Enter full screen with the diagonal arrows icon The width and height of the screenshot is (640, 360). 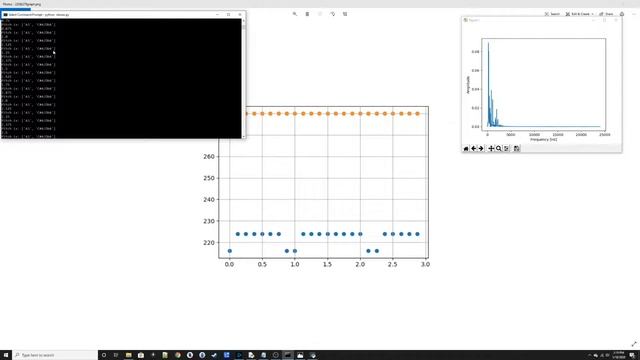point(634,344)
